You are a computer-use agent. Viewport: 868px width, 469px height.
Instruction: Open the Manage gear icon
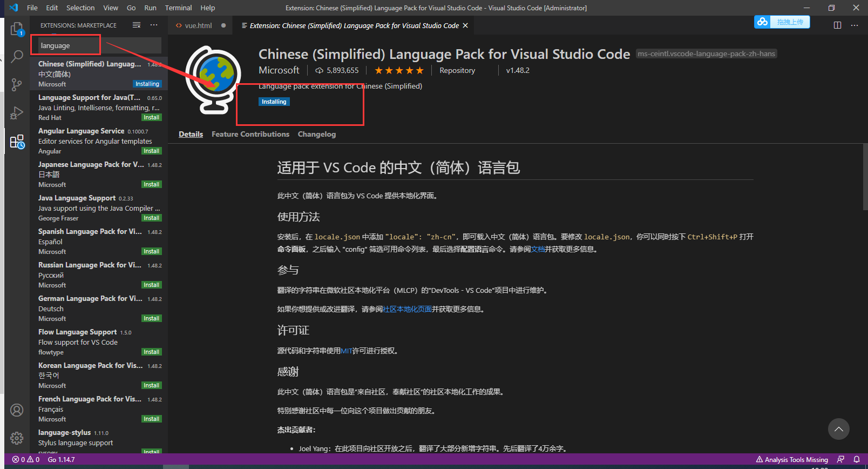[17, 438]
